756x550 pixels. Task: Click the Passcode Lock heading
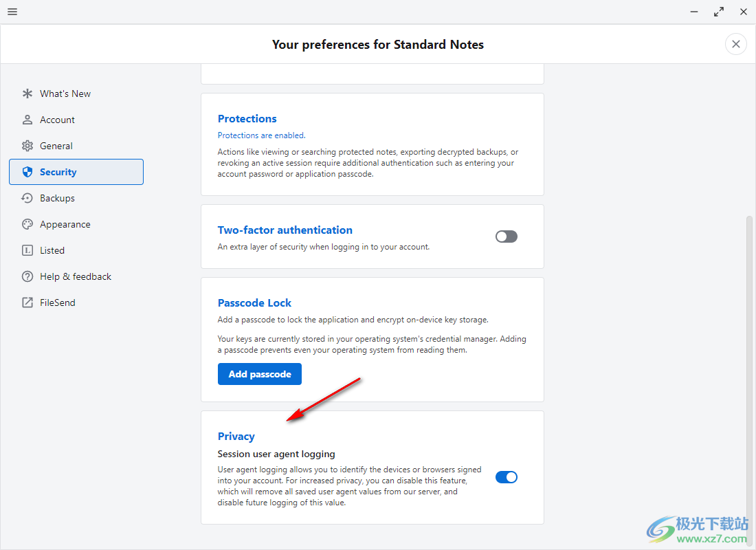point(254,303)
